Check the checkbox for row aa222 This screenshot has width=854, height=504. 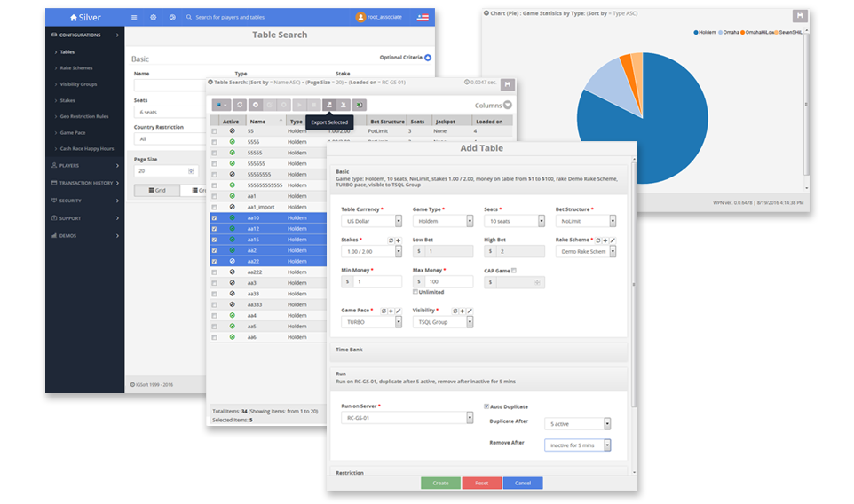tap(214, 272)
